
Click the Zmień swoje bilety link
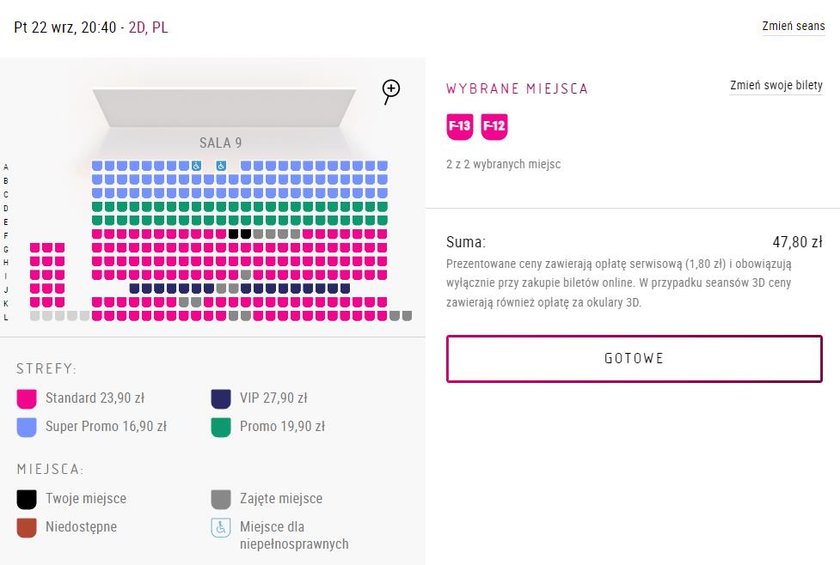pos(776,86)
